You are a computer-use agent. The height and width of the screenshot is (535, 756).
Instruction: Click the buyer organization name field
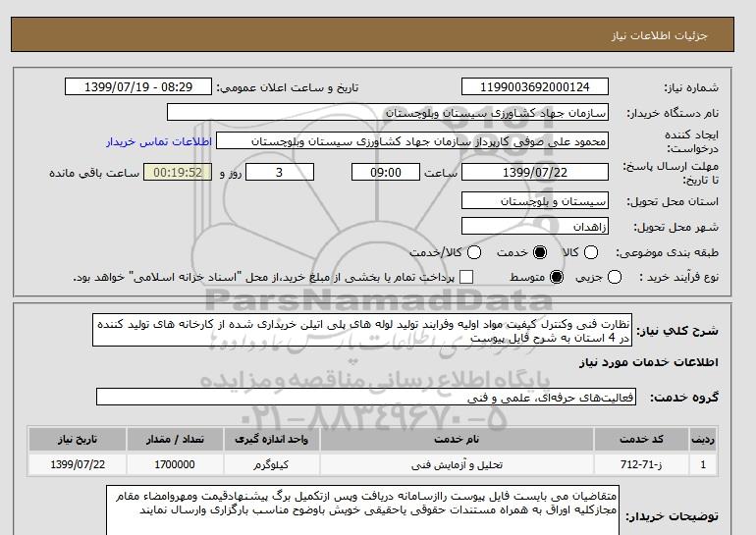click(x=388, y=113)
